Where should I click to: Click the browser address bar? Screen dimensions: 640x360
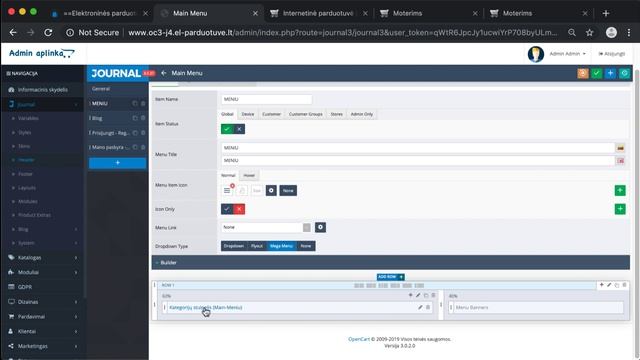click(342, 33)
